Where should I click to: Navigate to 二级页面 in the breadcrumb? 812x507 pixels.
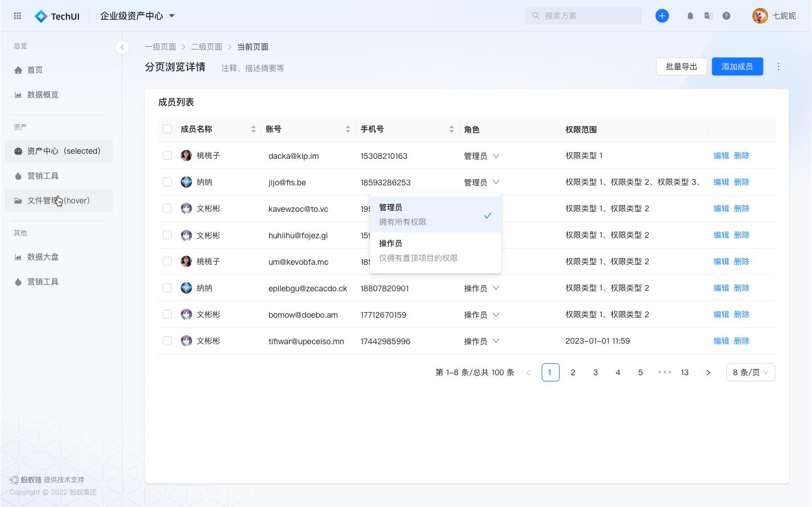(206, 47)
